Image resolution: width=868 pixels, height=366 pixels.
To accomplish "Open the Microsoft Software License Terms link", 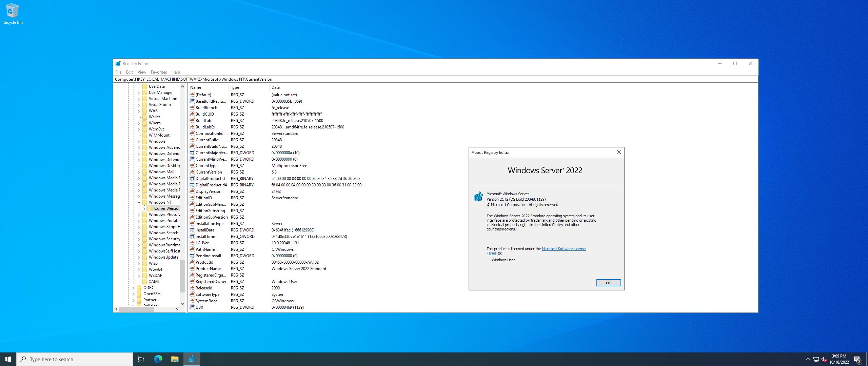I will coord(564,249).
